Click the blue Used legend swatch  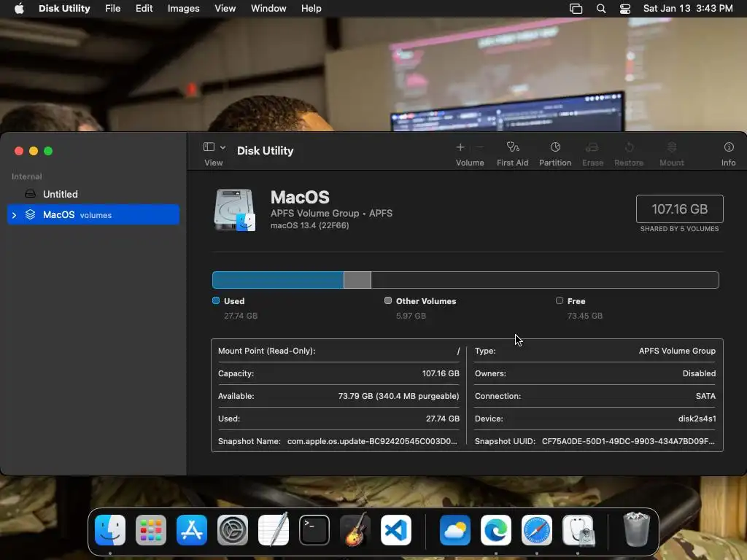click(x=216, y=300)
